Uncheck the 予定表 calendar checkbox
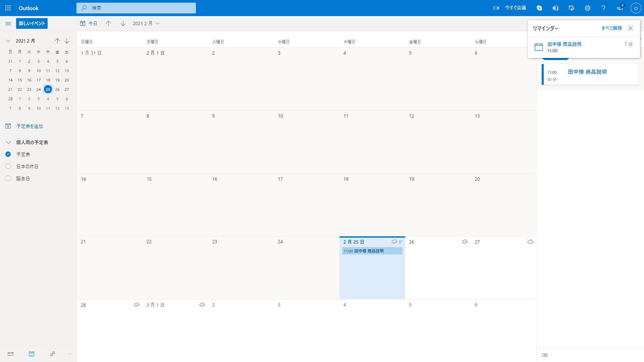 [8, 155]
